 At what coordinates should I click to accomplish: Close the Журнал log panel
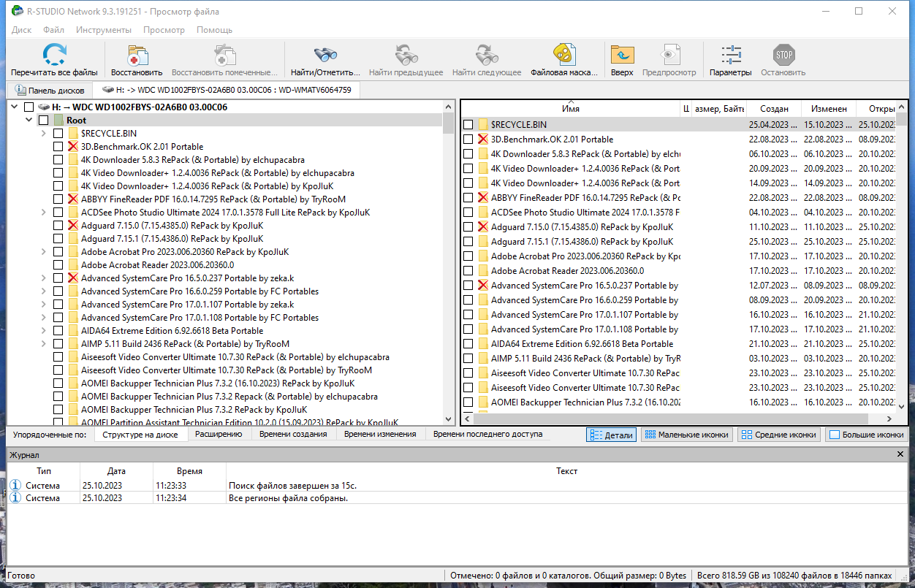[x=900, y=454]
